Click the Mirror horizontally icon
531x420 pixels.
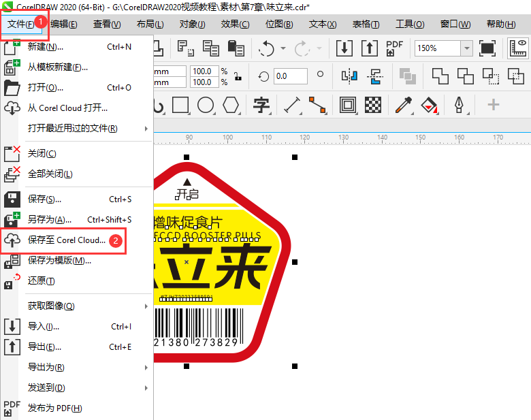point(349,76)
